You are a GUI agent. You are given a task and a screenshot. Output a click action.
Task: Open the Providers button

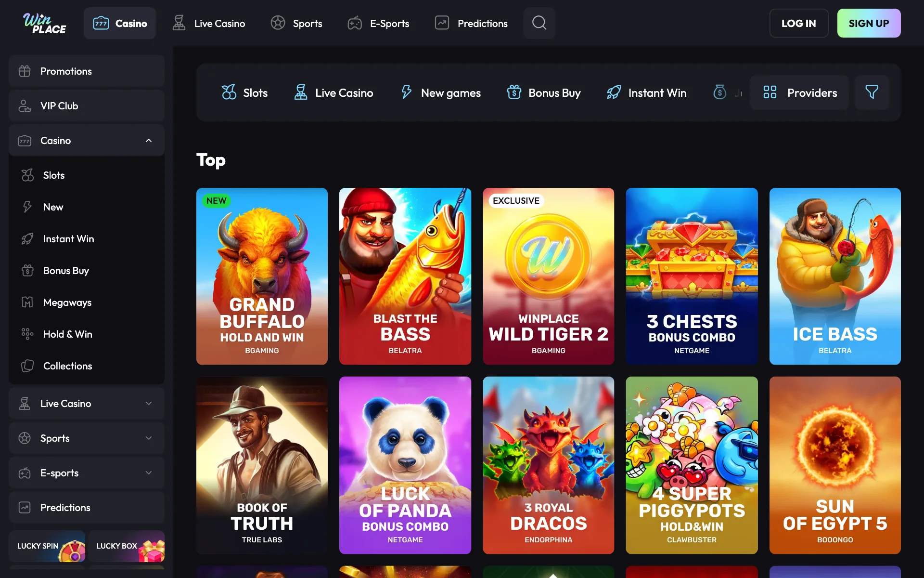(x=799, y=92)
